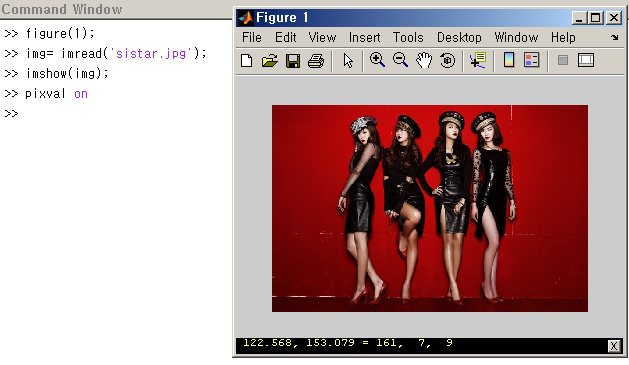Open the View menu in Figure 1

click(322, 37)
